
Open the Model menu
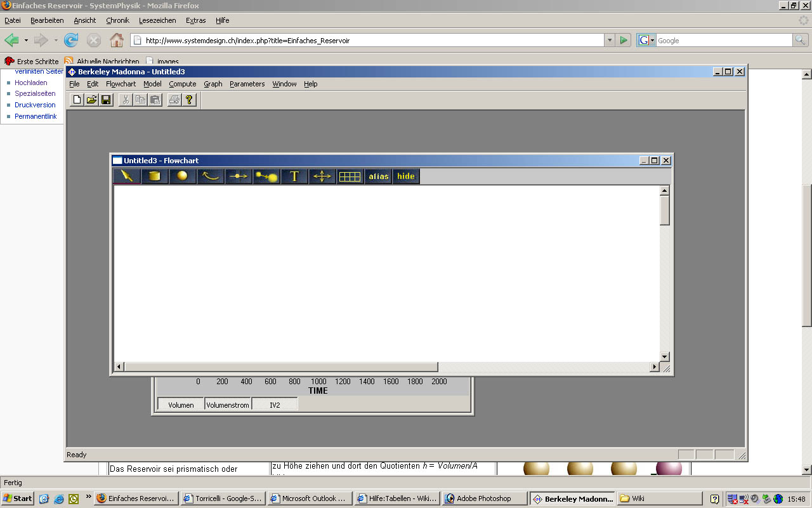tap(152, 84)
